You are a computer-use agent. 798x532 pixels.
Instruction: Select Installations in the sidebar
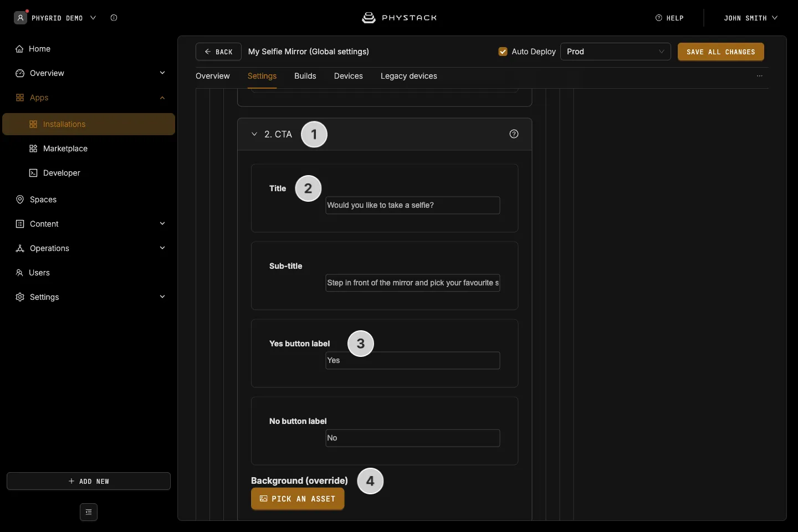click(89, 124)
